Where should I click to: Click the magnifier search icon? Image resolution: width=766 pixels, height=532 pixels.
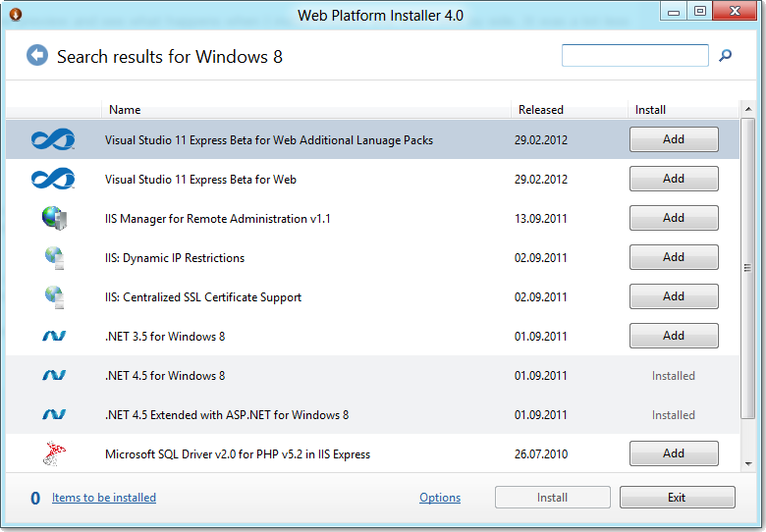[725, 56]
